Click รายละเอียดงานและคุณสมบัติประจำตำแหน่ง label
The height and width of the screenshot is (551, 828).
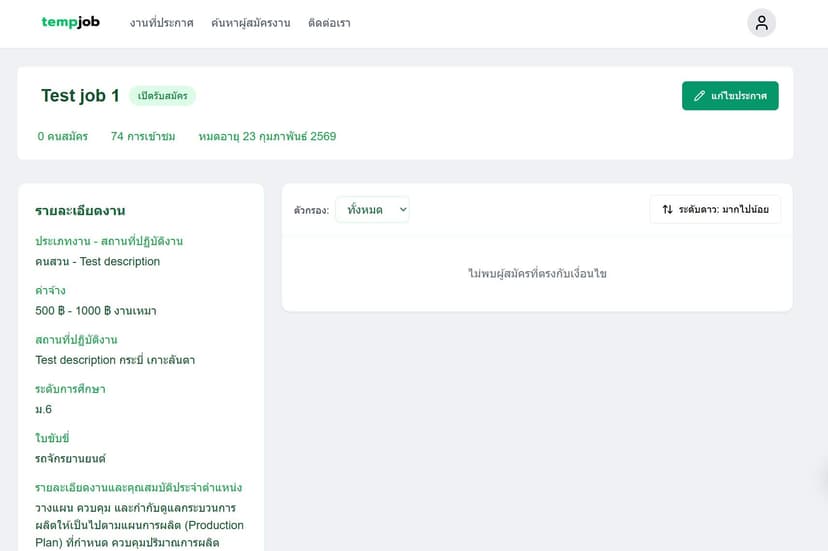pos(139,488)
